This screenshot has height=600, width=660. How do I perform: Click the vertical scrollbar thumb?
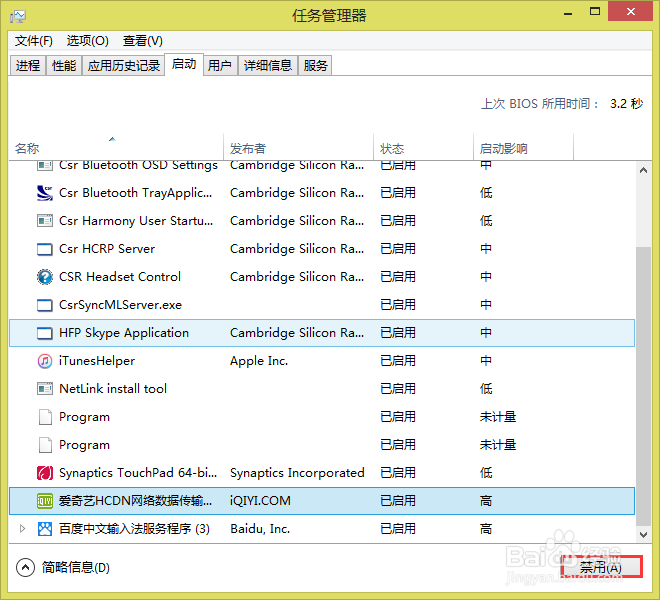(x=643, y=386)
